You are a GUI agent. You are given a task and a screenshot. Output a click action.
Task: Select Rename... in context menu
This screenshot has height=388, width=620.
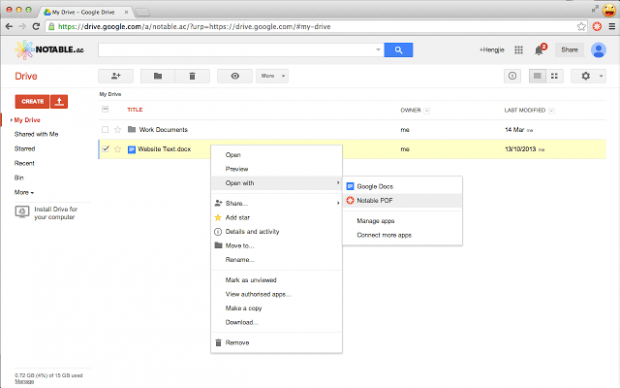(240, 259)
